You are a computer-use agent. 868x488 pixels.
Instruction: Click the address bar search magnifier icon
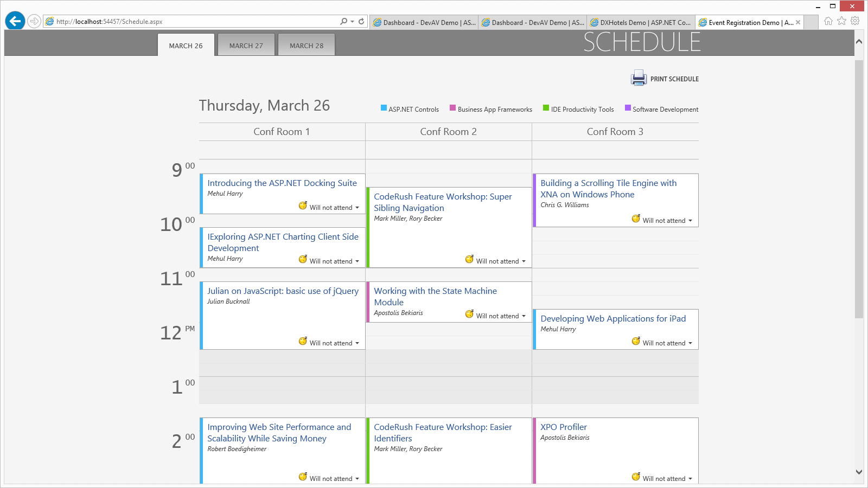coord(343,22)
